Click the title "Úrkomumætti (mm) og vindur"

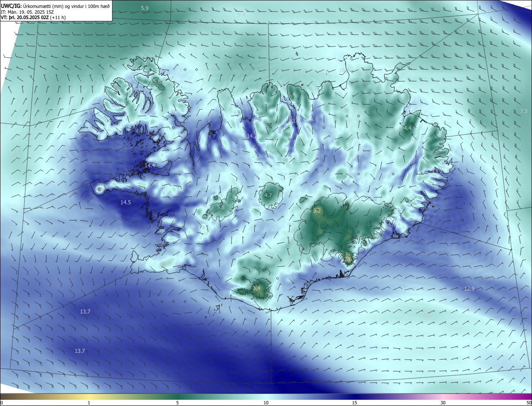tap(54, 6)
